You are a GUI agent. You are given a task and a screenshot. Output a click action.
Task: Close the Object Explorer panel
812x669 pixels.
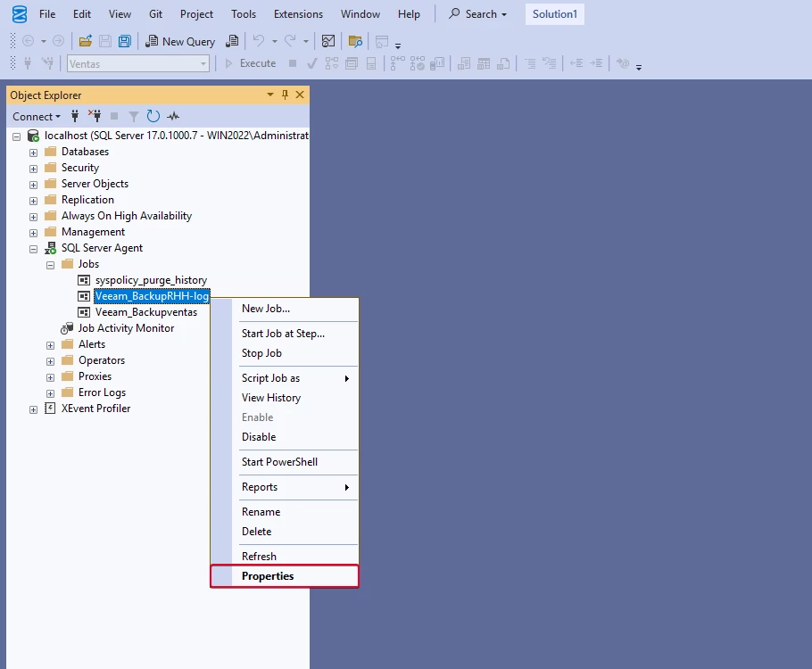coord(300,95)
